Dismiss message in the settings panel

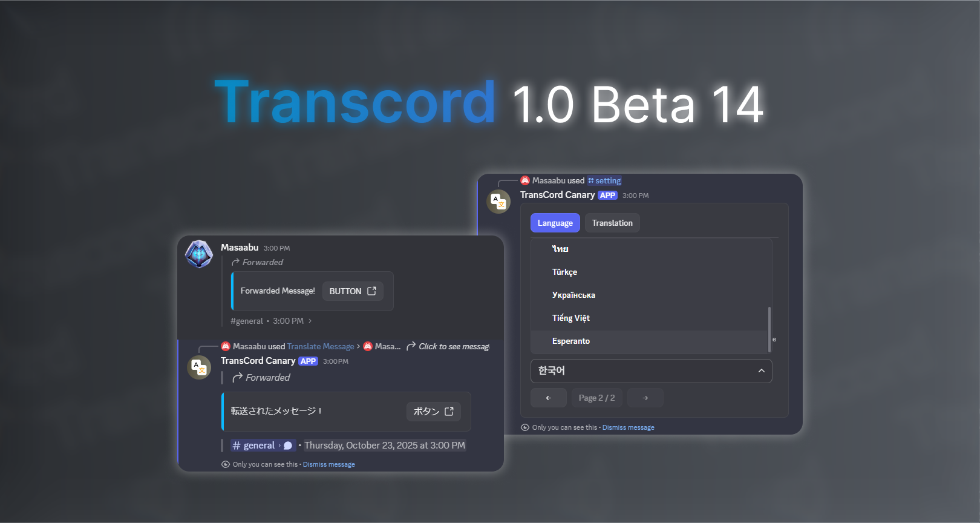coord(628,427)
